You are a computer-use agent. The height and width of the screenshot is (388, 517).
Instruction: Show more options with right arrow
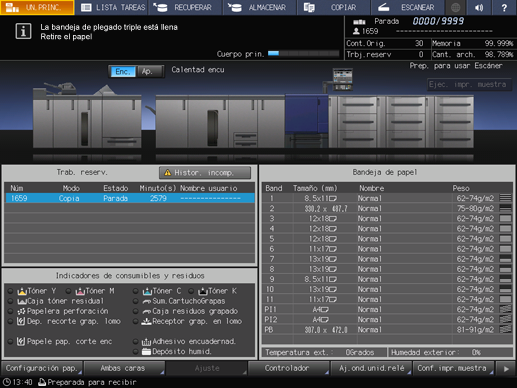point(506,369)
